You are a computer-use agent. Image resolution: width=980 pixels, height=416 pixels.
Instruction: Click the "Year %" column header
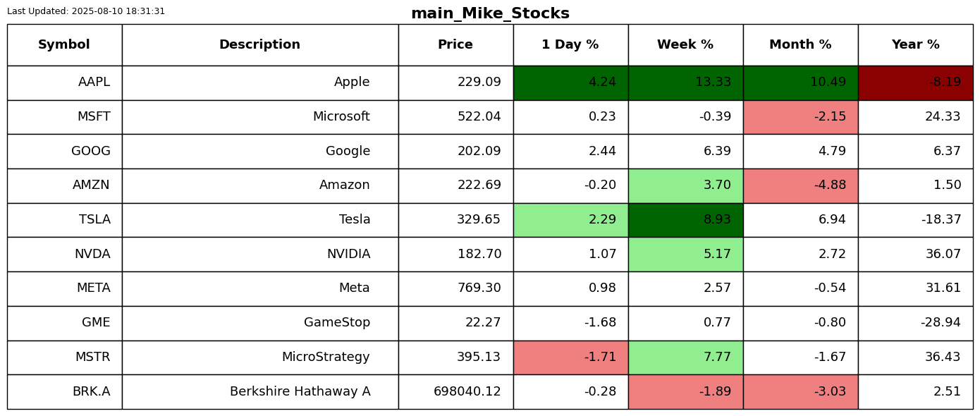915,45
